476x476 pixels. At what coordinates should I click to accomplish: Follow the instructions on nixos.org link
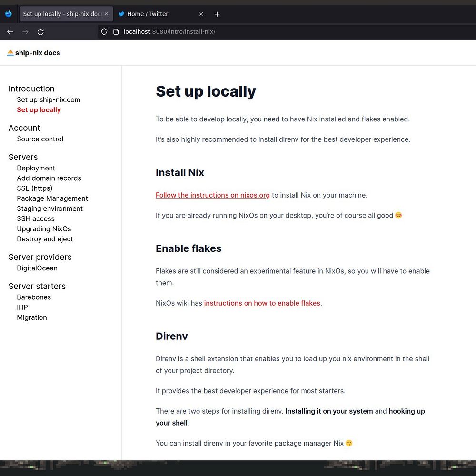212,195
